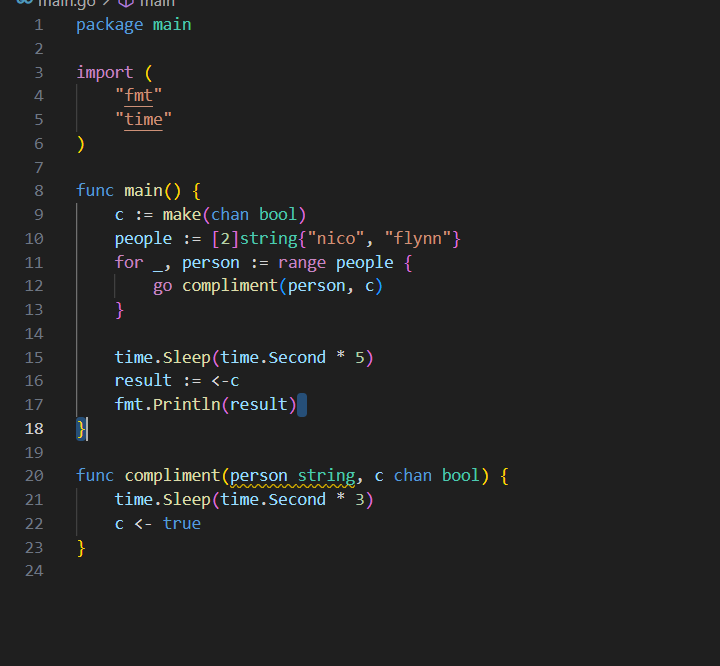This screenshot has width=720, height=666.
Task: Click "Println" on line 17
Action: click(186, 405)
